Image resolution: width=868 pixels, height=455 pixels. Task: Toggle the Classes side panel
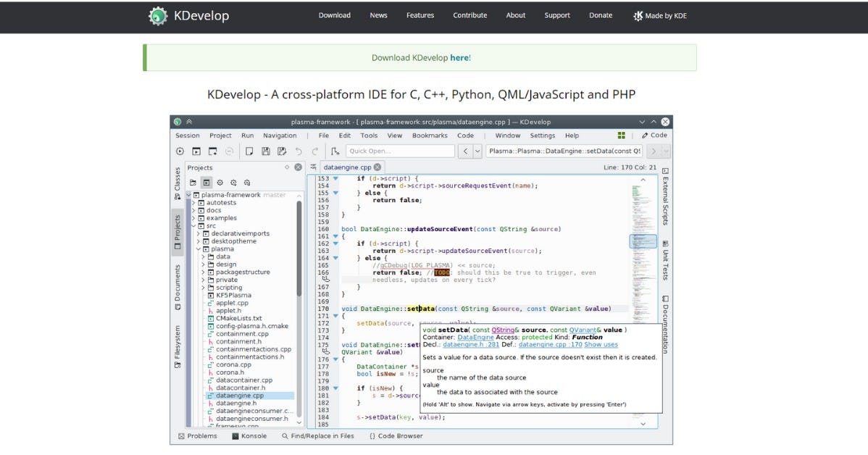178,183
